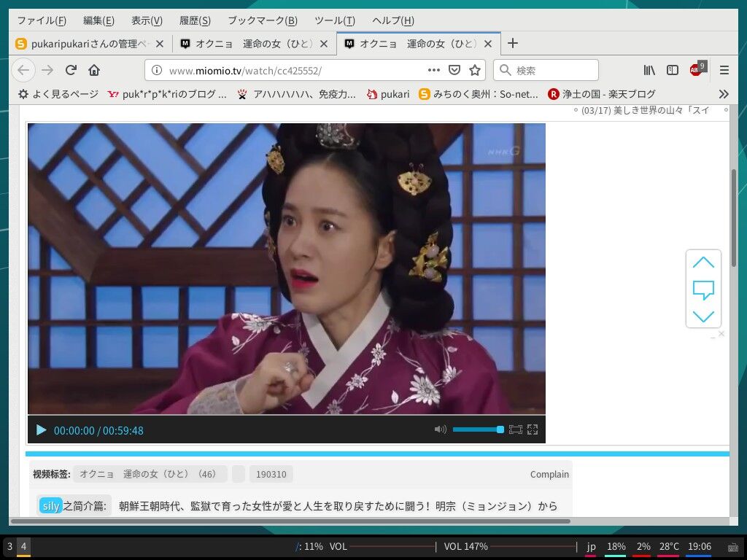This screenshot has width=747, height=560.
Task: Open the tracking protection shield in address bar
Action: (454, 70)
